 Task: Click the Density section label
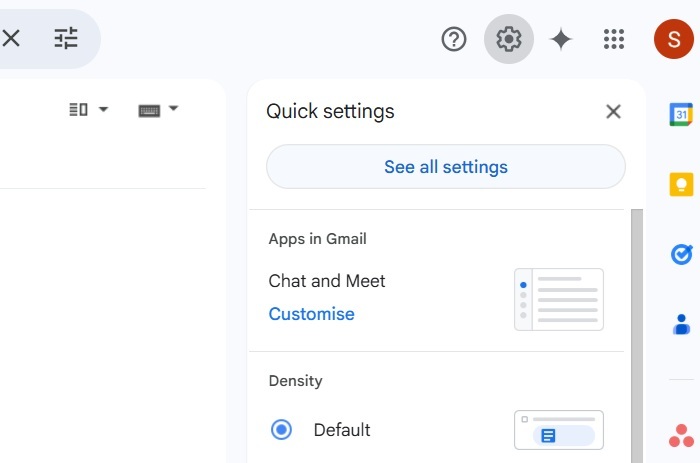coord(295,381)
